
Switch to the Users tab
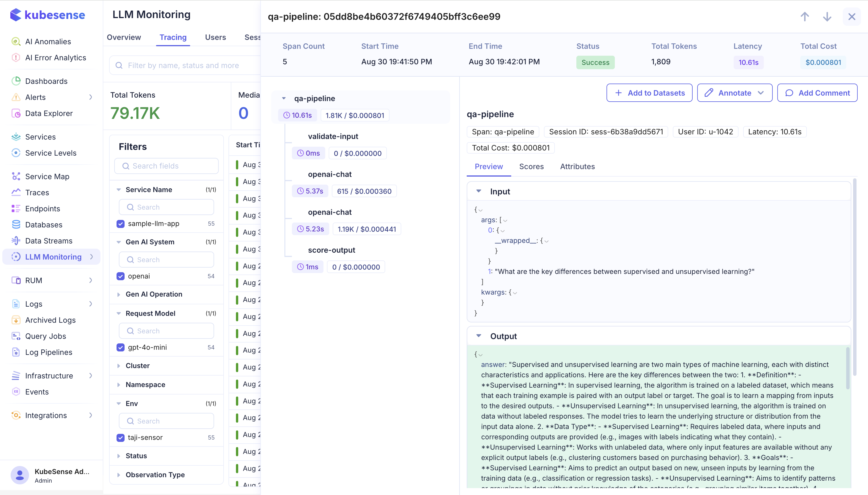215,37
